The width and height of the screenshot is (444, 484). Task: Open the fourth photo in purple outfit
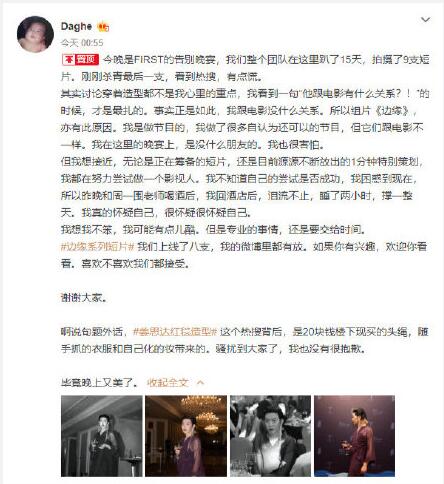point(355,436)
